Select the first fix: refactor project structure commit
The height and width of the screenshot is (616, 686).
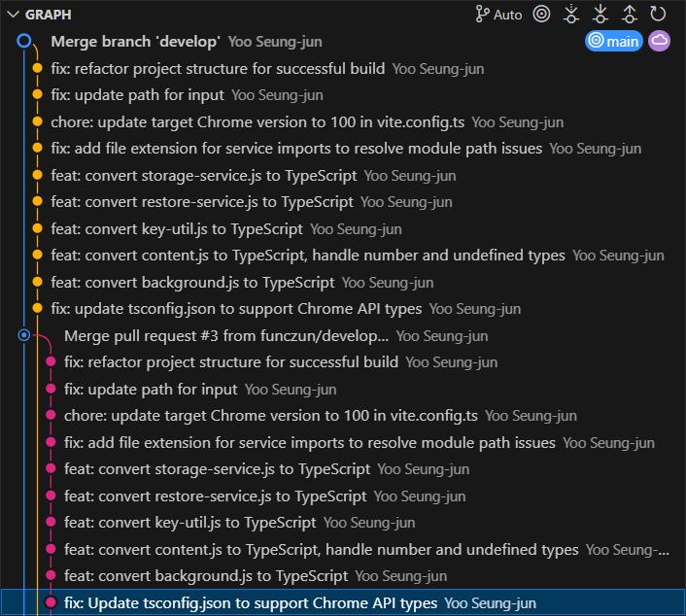click(343, 69)
